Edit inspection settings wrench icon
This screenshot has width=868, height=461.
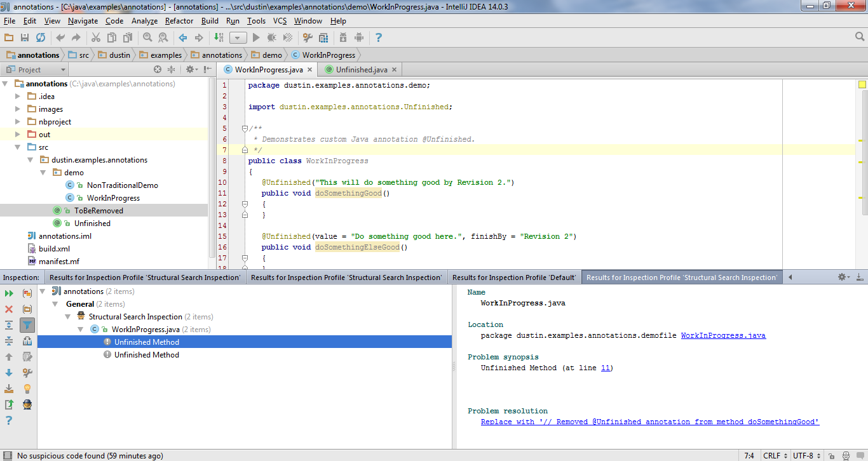pyautogui.click(x=27, y=373)
